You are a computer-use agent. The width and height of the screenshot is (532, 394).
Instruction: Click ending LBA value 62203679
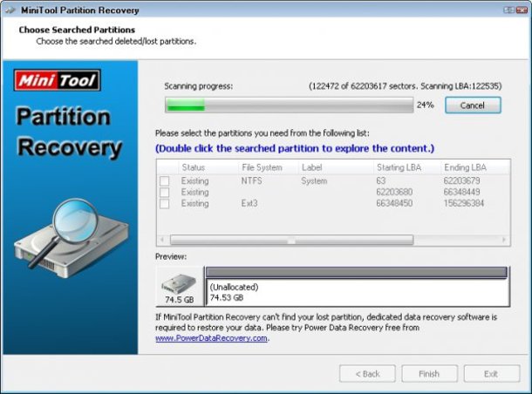[x=461, y=180]
